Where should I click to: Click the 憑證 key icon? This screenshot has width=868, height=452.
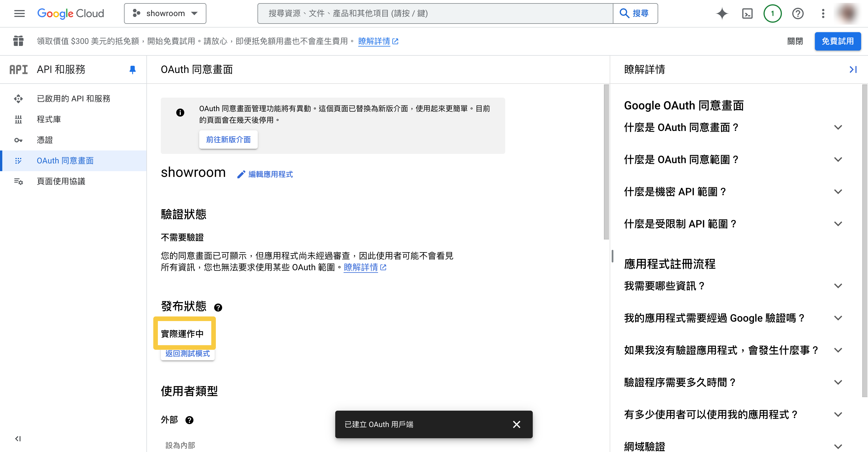18,140
